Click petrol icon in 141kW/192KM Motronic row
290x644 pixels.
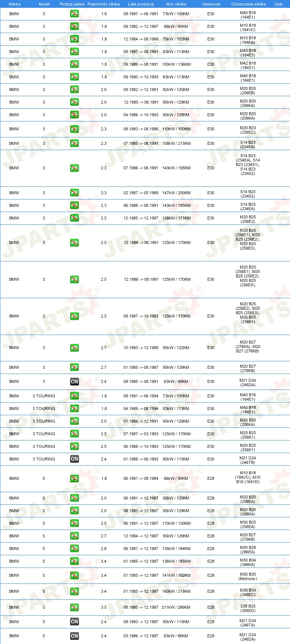pos(75,575)
